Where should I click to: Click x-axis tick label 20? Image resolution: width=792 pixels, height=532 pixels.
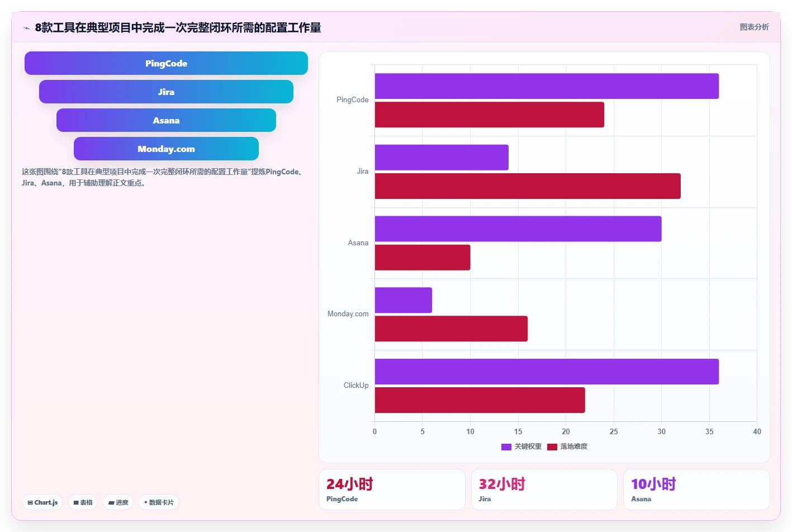566,431
